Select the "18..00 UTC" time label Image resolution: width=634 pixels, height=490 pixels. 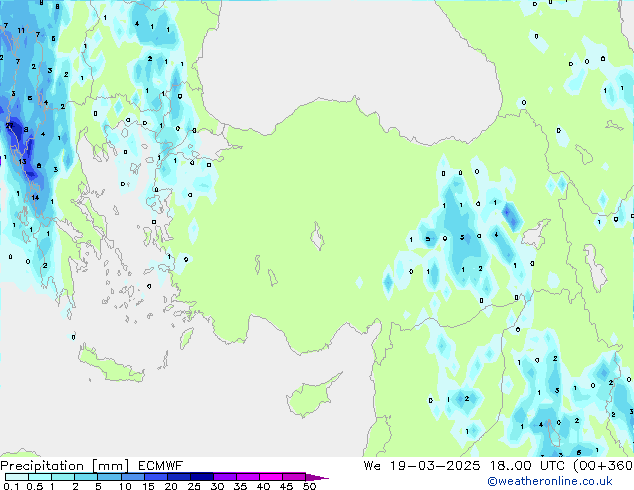click(x=527, y=466)
